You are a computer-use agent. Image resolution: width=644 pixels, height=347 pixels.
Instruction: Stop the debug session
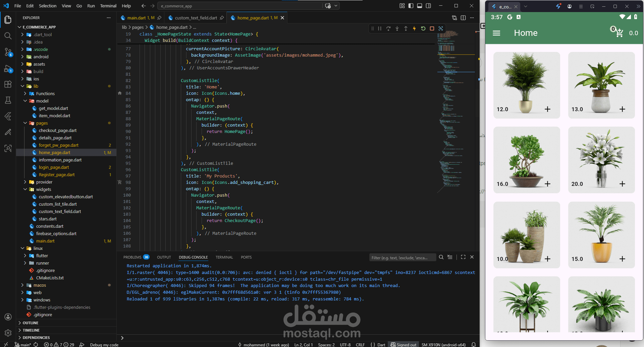tap(432, 28)
